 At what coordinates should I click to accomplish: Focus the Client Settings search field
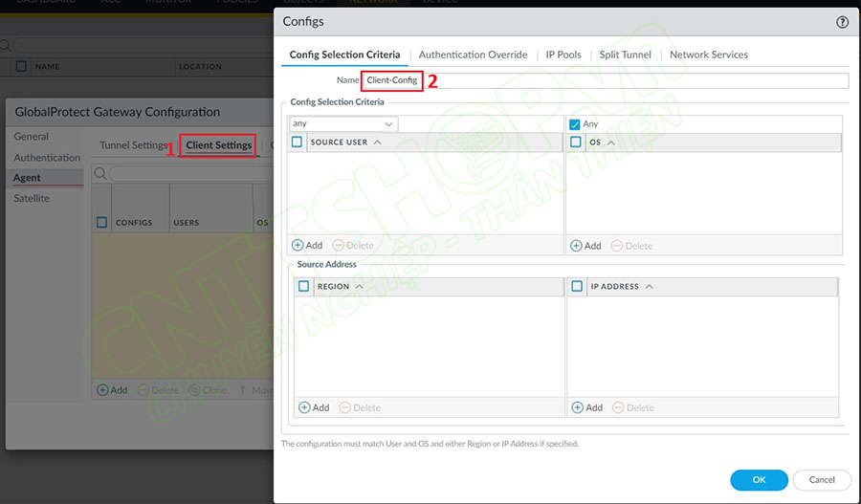(191, 174)
